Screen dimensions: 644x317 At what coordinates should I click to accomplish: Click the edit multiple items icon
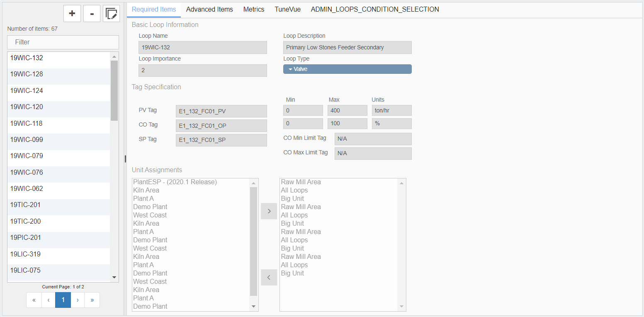pyautogui.click(x=111, y=14)
